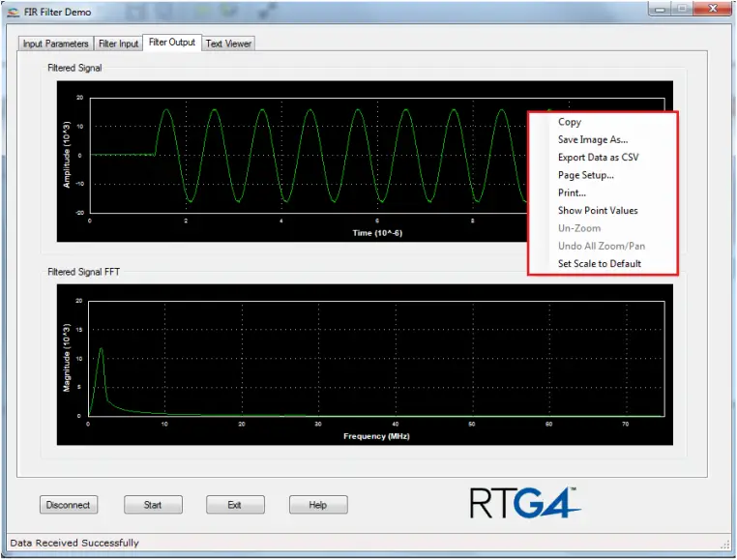The width and height of the screenshot is (737, 560).
Task: Click the window resize grip in status bar
Action: (x=724, y=544)
